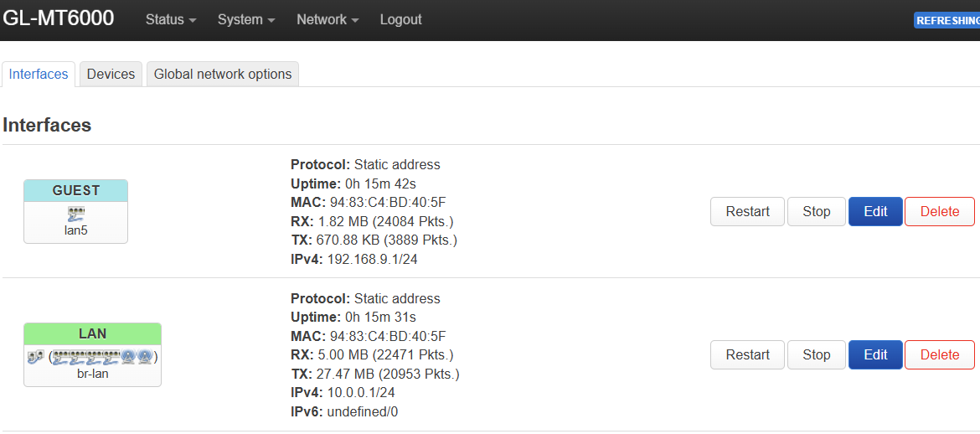This screenshot has width=980, height=434.
Task: Restart the GUEST interface
Action: pyautogui.click(x=747, y=211)
